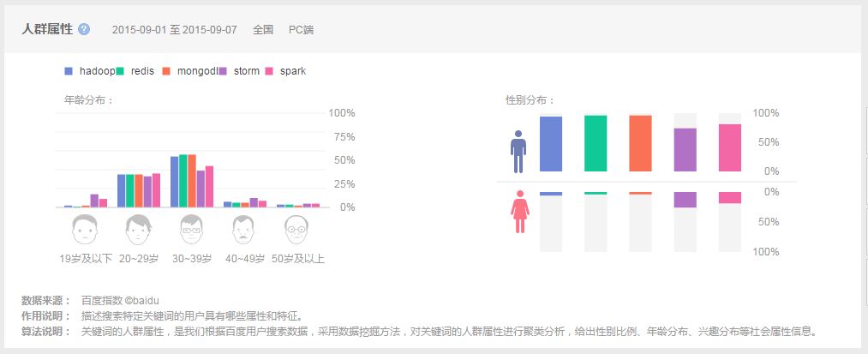Click the pink spark female gender bar
The width and height of the screenshot is (868, 354).
[729, 198]
